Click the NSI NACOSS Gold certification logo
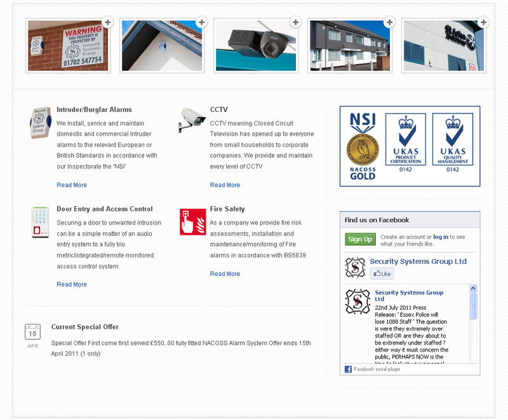 (x=362, y=146)
